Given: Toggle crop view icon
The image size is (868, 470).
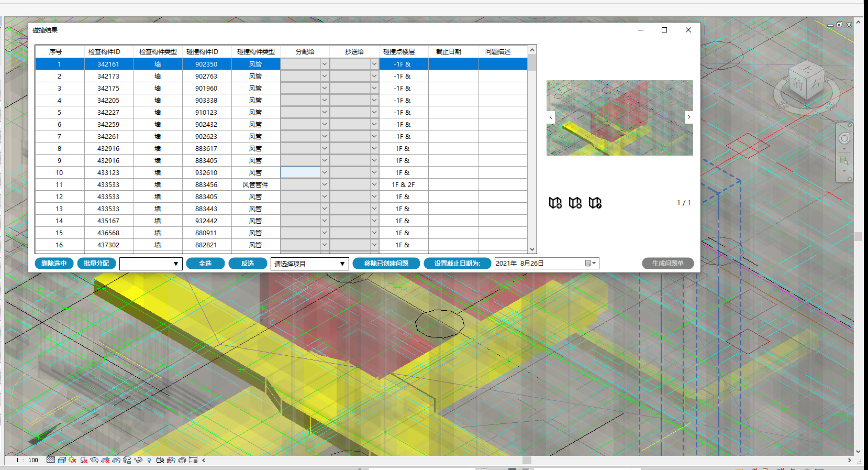Looking at the screenshot, I should [105, 460].
